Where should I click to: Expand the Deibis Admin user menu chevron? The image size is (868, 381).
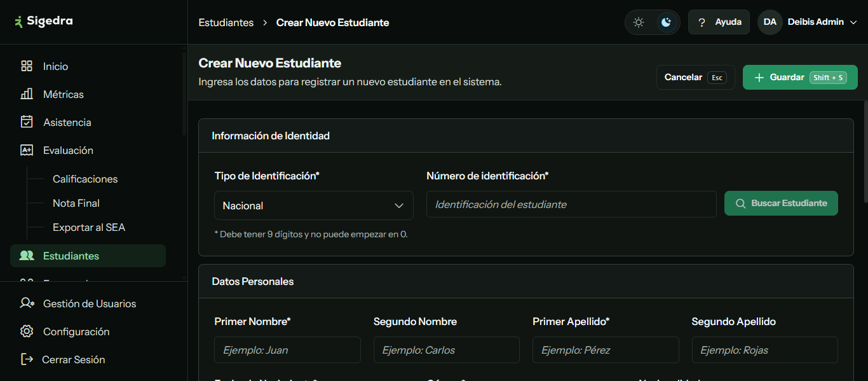click(x=853, y=22)
